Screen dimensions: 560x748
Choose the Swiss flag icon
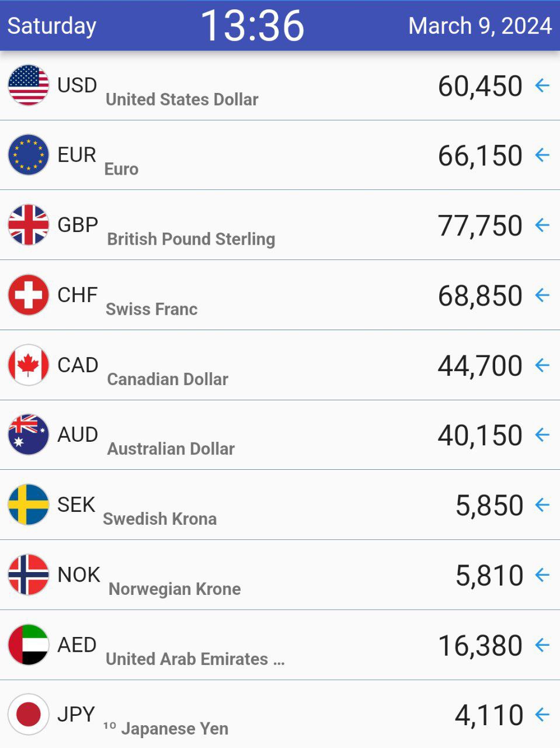(x=29, y=295)
